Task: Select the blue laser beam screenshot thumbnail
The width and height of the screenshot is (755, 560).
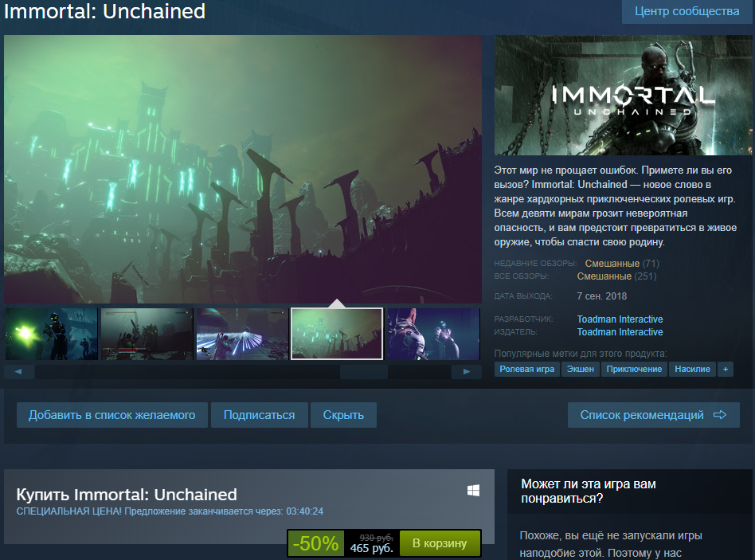Action: [x=242, y=335]
